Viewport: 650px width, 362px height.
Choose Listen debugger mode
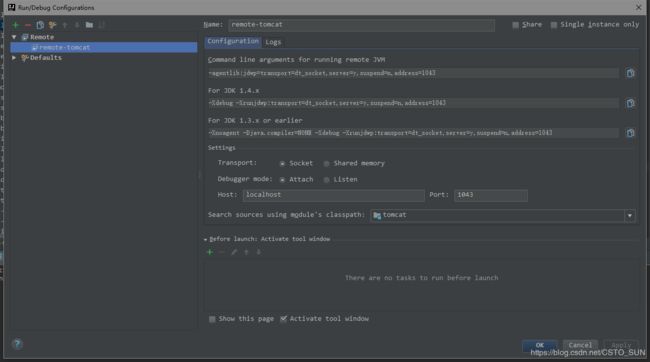pos(327,180)
